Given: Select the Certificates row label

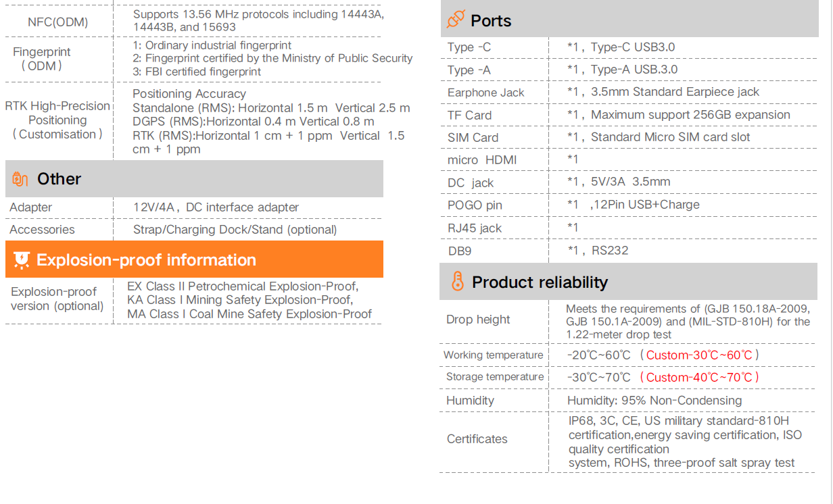Looking at the screenshot, I should coord(477,439).
